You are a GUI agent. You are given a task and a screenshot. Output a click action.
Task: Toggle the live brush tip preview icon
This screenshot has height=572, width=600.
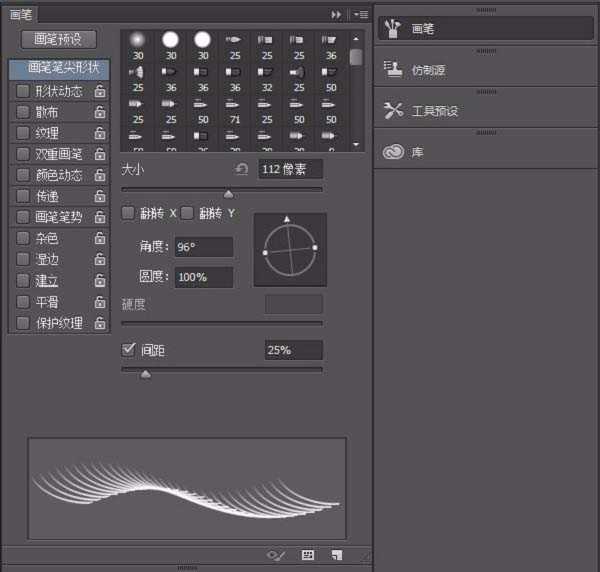coord(276,555)
